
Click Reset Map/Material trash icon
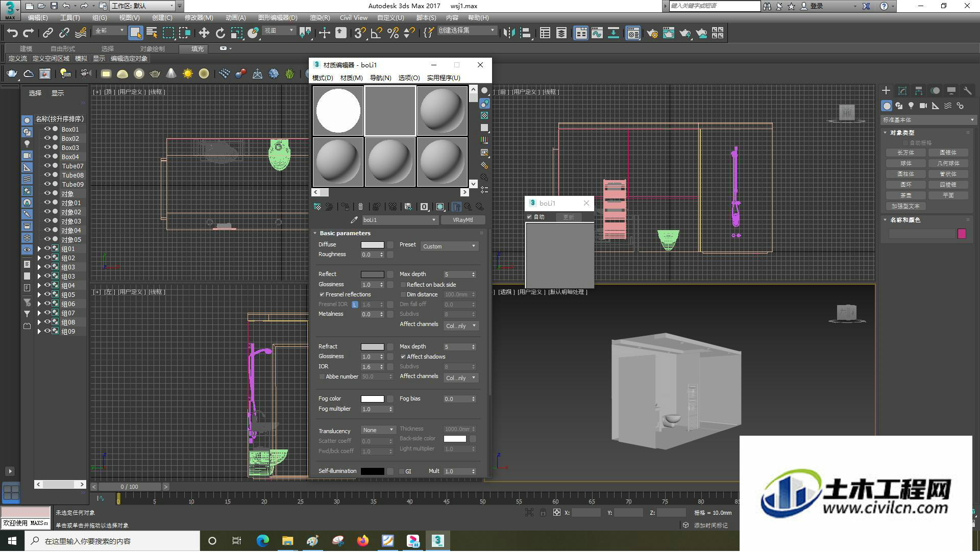360,207
